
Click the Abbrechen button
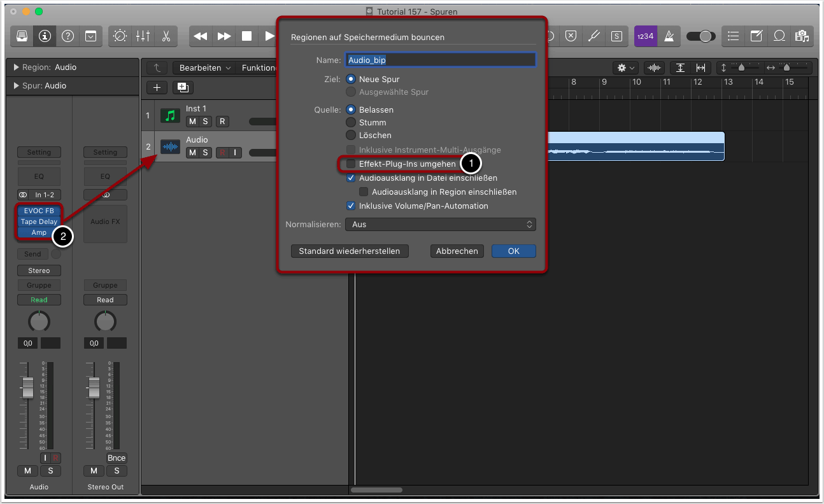[x=457, y=251]
